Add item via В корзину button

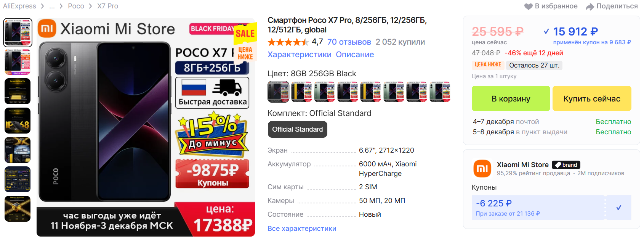coord(511,98)
